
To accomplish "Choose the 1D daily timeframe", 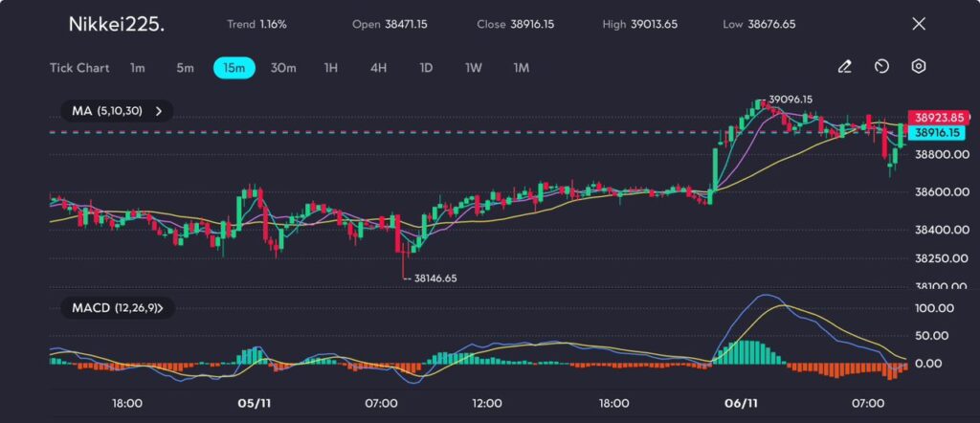I will pyautogui.click(x=426, y=68).
